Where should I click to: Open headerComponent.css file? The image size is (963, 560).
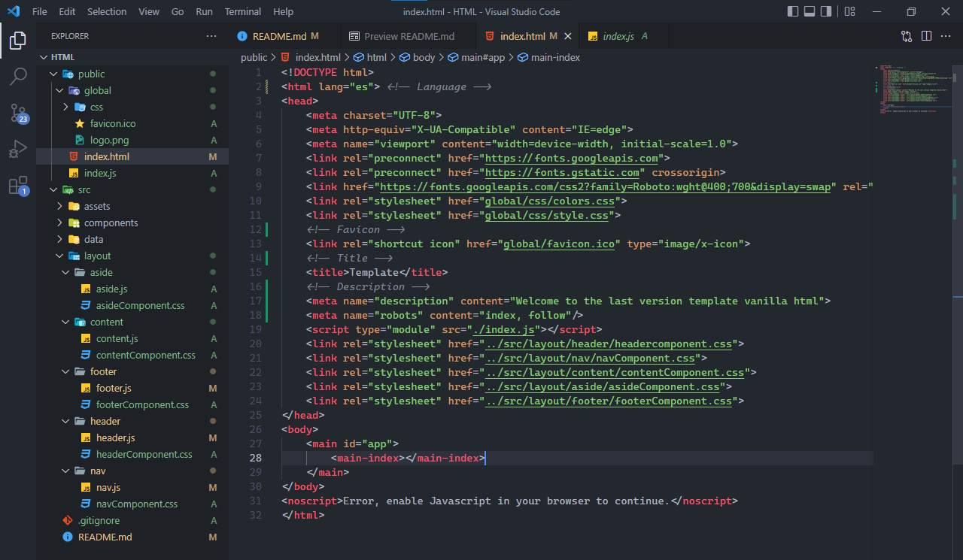[x=132, y=454]
